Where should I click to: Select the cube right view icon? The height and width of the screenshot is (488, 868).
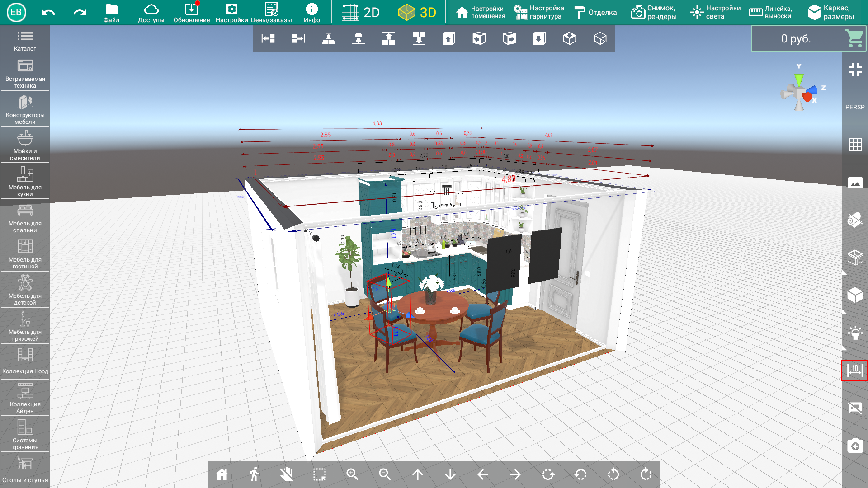click(509, 38)
